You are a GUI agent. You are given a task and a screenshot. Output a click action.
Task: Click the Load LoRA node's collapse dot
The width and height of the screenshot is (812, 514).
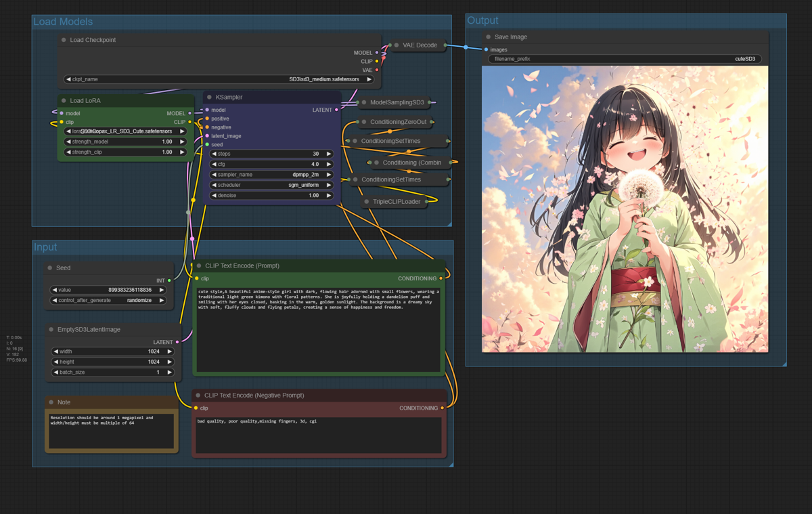(64, 101)
